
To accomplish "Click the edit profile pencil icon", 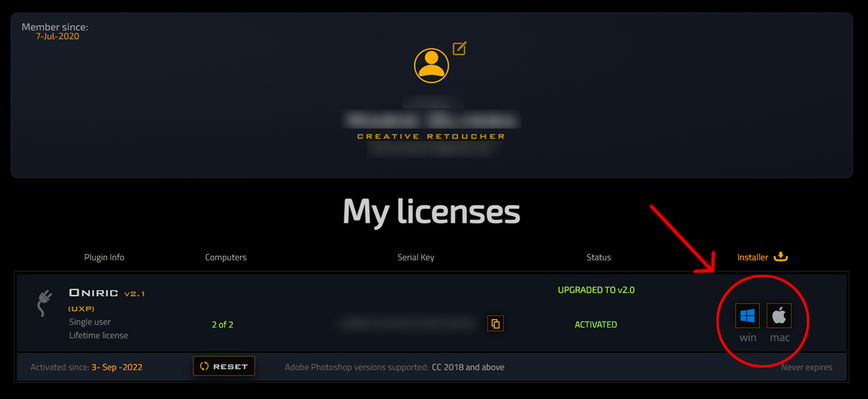I will [x=460, y=48].
